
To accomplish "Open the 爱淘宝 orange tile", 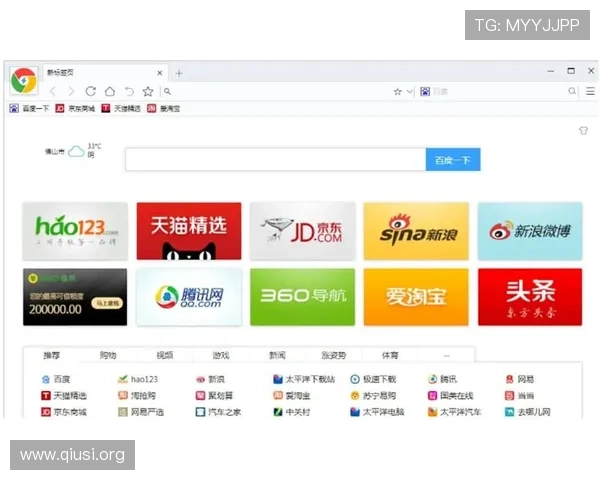I will [x=416, y=297].
